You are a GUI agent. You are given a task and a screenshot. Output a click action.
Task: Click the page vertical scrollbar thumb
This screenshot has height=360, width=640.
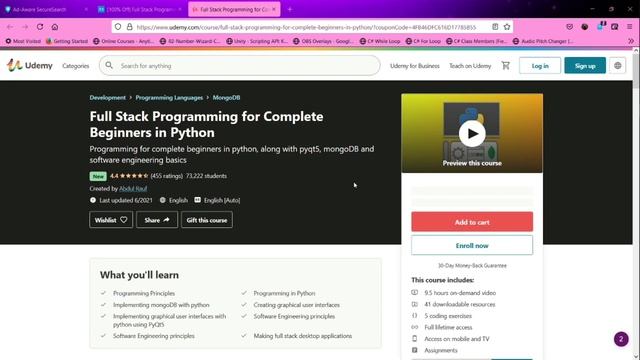(x=636, y=70)
